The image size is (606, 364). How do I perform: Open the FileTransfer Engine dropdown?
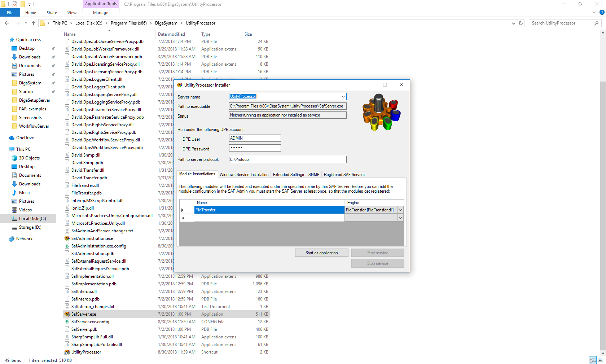pyautogui.click(x=400, y=210)
